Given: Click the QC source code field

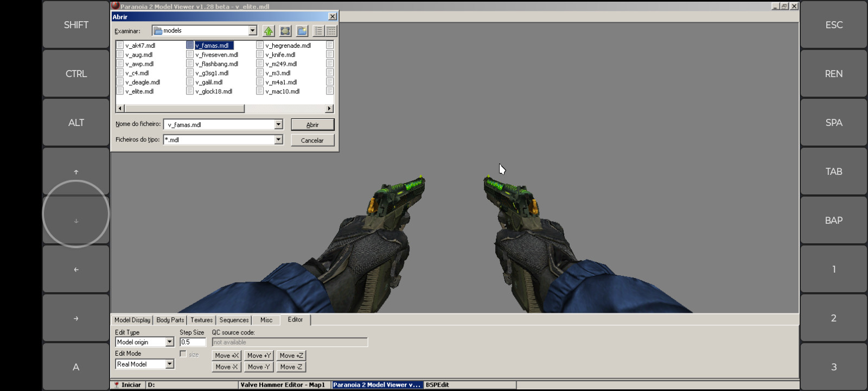Looking at the screenshot, I should (x=290, y=342).
